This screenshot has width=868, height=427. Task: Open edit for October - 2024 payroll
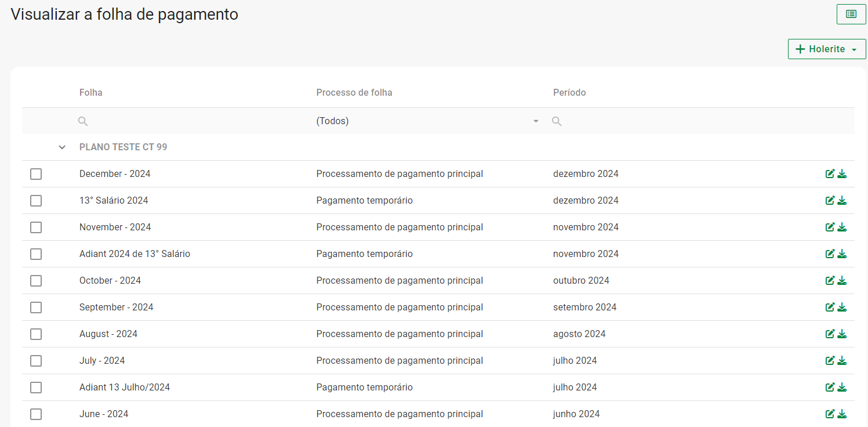coord(830,281)
